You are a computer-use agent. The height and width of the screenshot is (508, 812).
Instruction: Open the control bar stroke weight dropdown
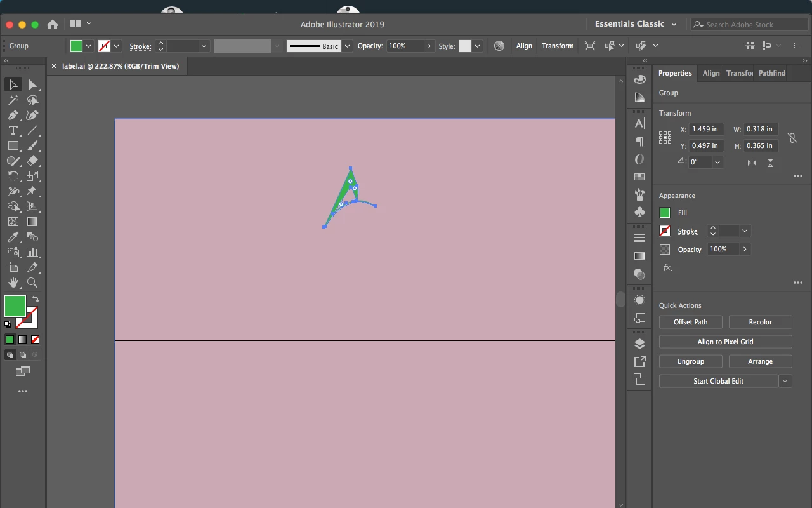(204, 46)
